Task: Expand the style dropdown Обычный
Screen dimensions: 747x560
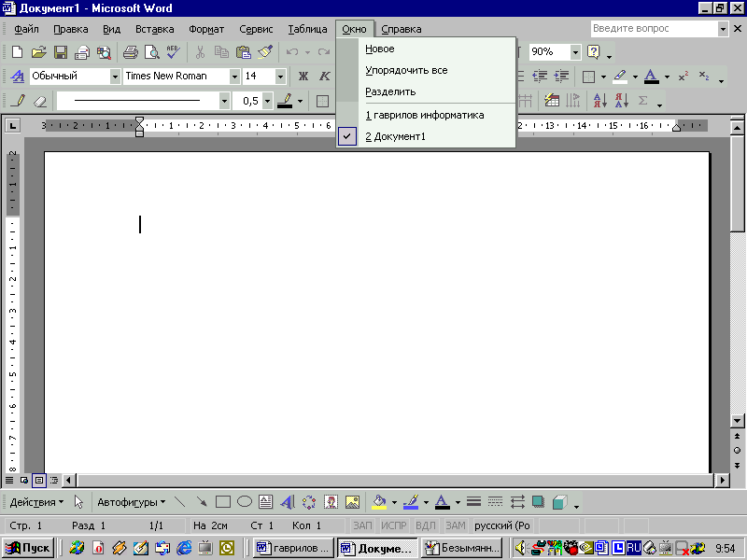Action: point(115,77)
